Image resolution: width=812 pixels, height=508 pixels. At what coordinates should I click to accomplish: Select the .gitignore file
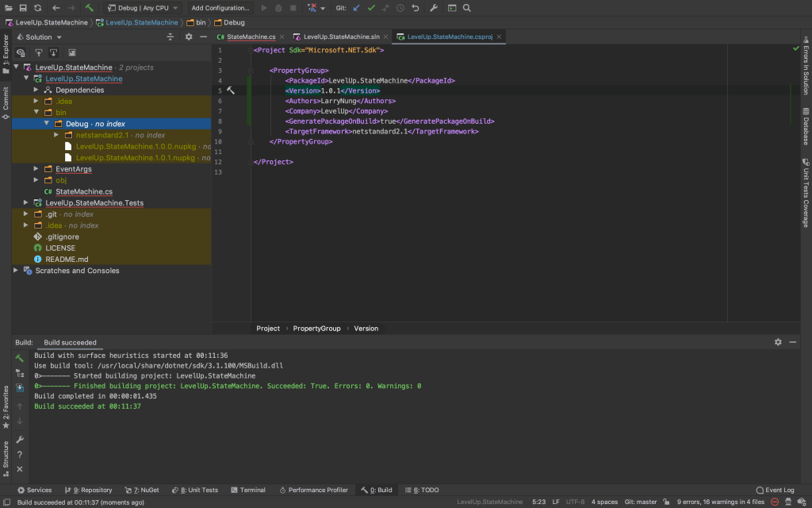tap(62, 237)
